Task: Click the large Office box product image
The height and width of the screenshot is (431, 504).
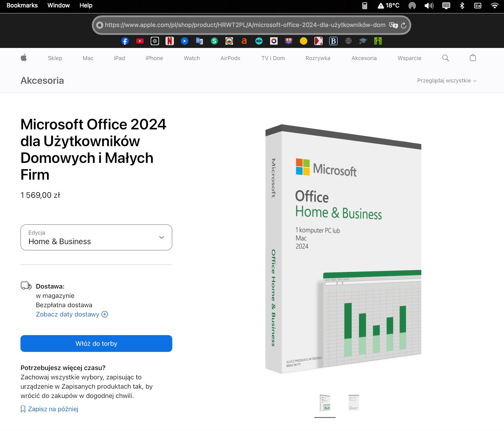Action: (x=343, y=249)
